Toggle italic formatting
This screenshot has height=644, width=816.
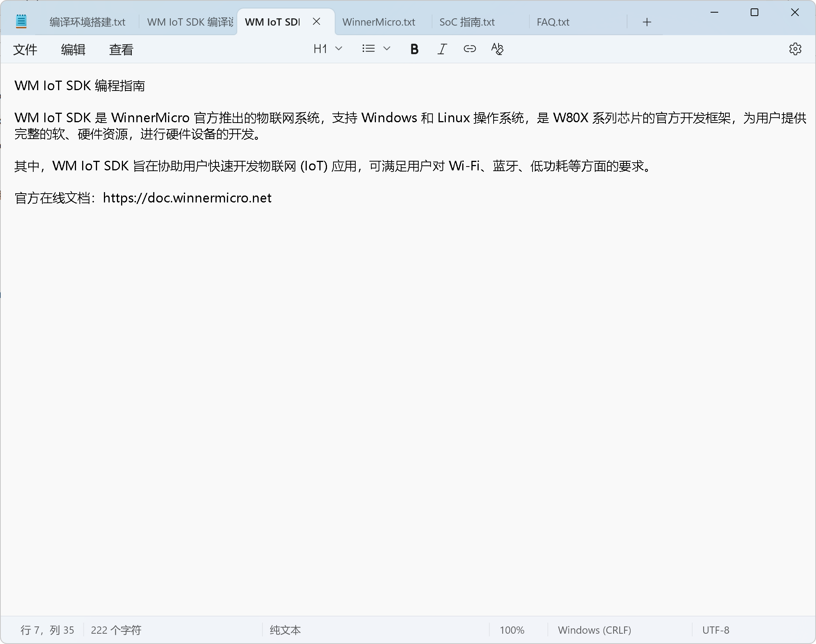pos(442,49)
